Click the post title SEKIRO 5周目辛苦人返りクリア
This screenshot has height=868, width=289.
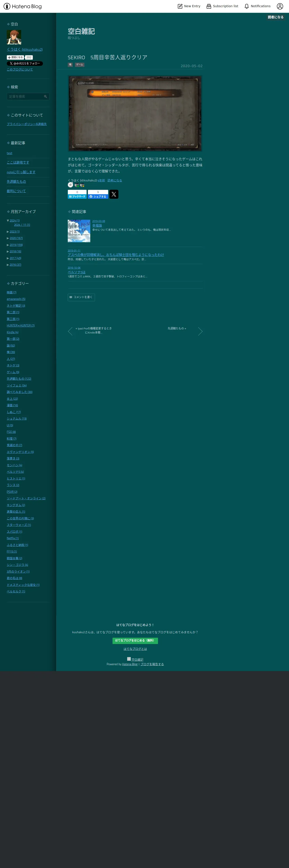(107, 57)
